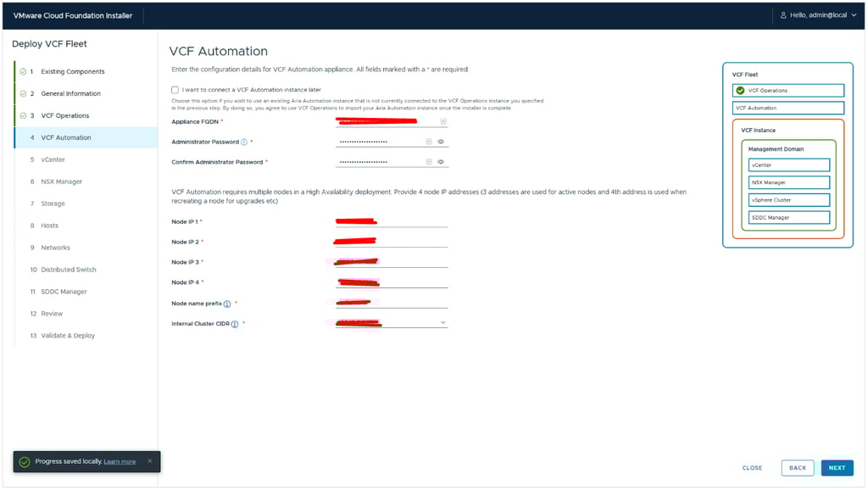Open the Hello, admin@local user dropdown
The height and width of the screenshot is (491, 868).
pyautogui.click(x=818, y=15)
